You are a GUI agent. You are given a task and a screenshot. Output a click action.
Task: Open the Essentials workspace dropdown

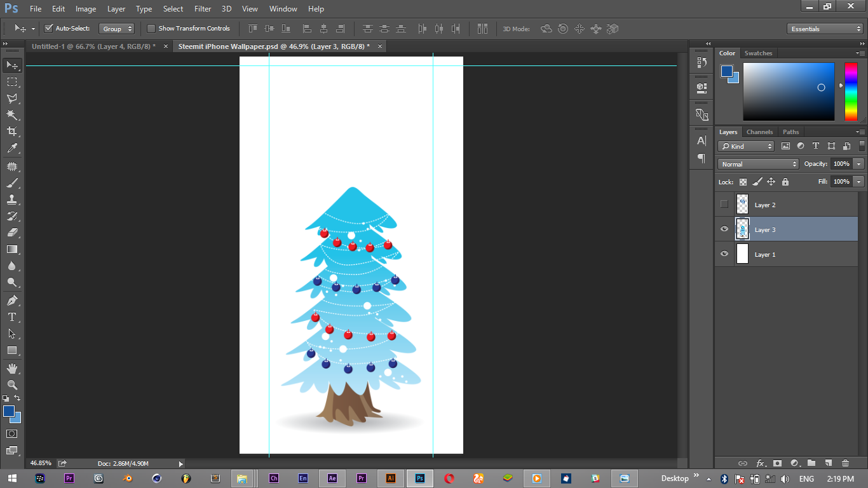[825, 29]
